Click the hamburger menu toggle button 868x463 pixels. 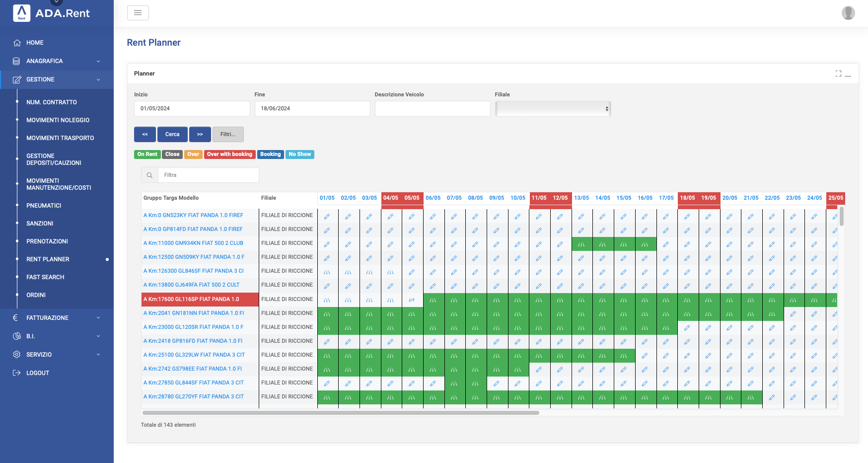pyautogui.click(x=138, y=13)
